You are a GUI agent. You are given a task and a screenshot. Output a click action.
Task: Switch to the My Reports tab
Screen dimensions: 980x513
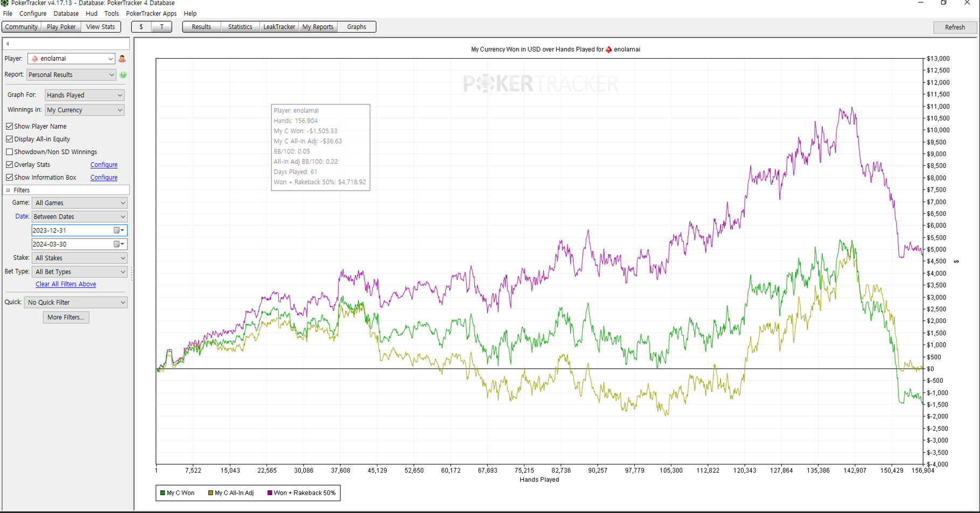pos(318,27)
